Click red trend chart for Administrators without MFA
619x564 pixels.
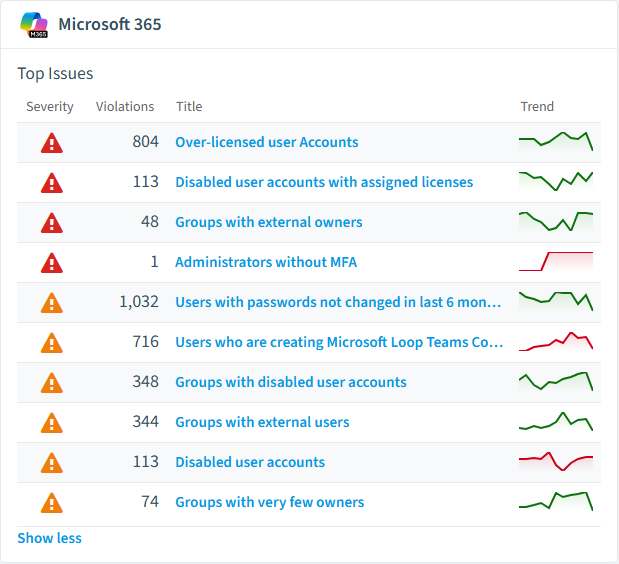coord(556,261)
